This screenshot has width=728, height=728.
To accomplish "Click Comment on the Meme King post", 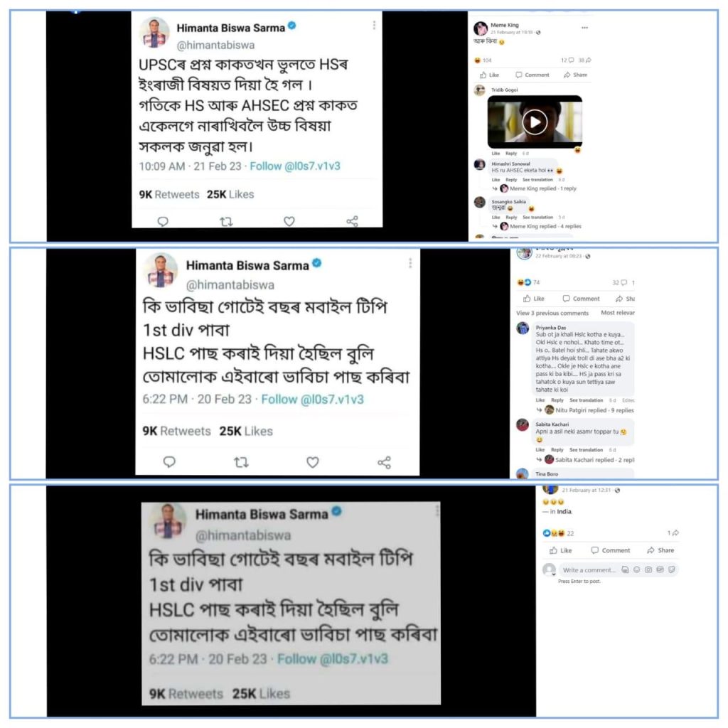I will click(x=532, y=75).
